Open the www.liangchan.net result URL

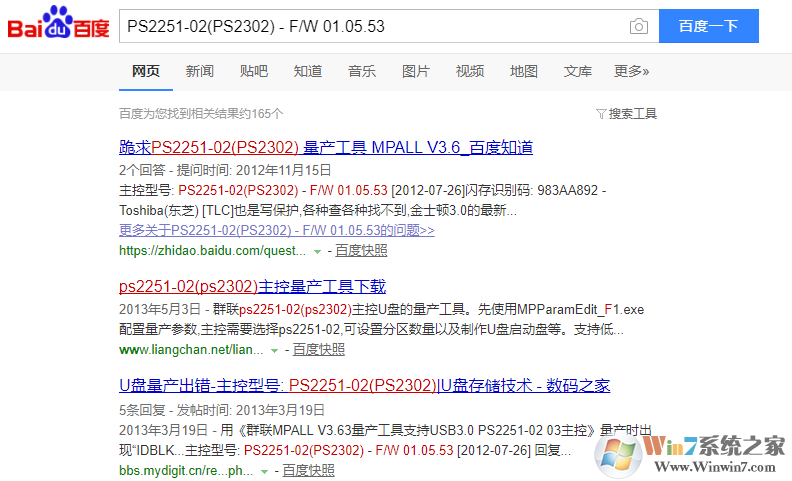pyautogui.click(x=191, y=350)
